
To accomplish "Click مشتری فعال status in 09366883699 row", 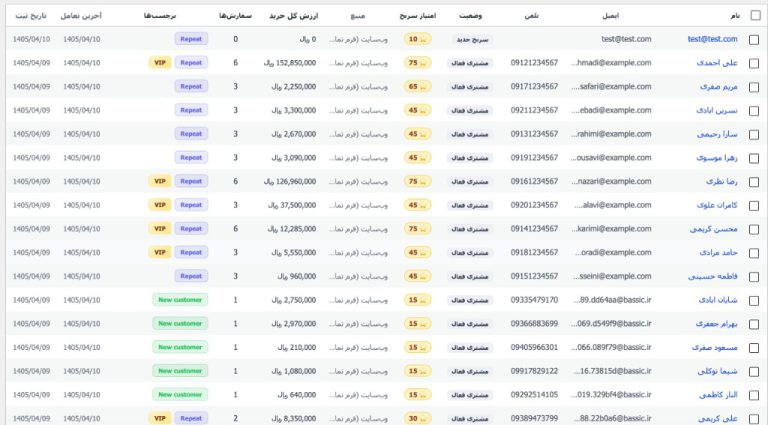I will tap(470, 324).
